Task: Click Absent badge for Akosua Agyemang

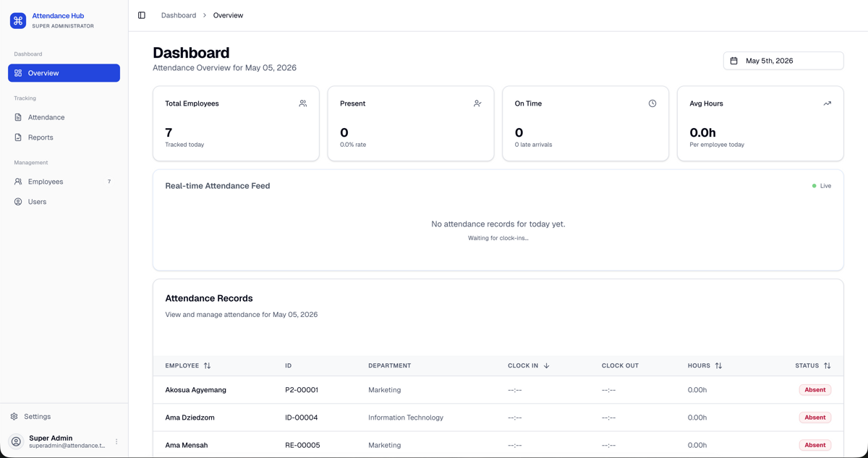Action: 815,390
